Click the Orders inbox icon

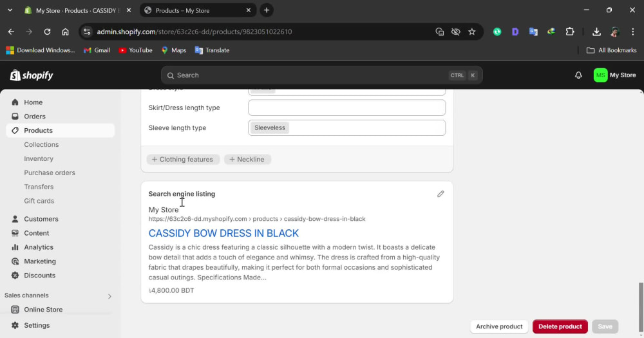(x=15, y=117)
